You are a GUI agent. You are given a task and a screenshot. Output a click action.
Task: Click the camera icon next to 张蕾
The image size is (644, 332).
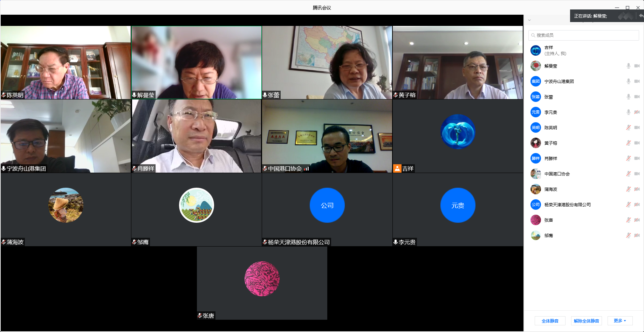point(637,97)
